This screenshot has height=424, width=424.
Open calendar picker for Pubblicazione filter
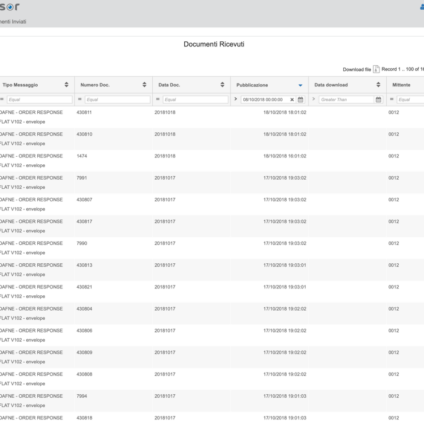(x=300, y=100)
